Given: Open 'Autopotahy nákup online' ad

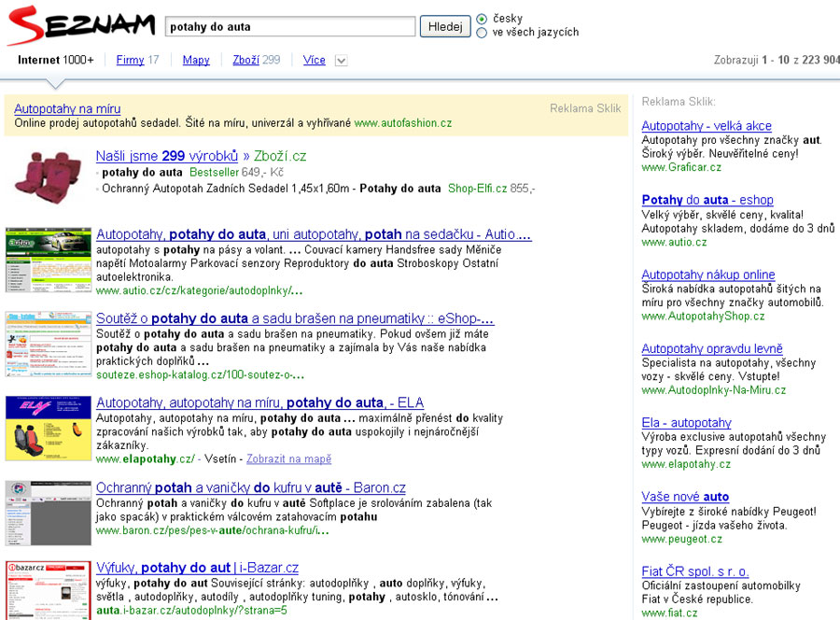Looking at the screenshot, I should [x=708, y=275].
